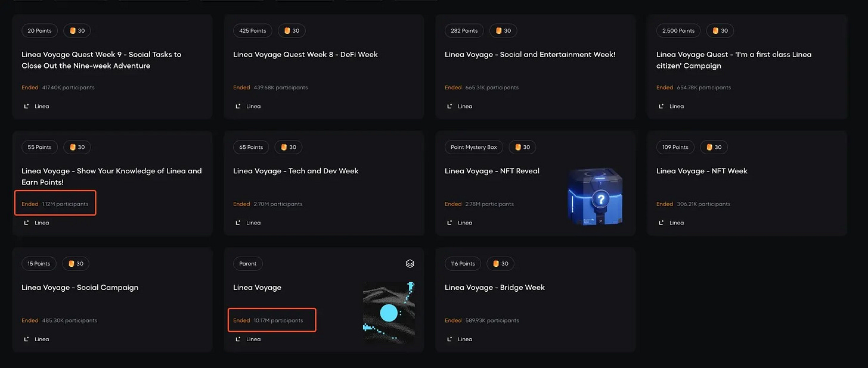Click the Point Mystery Box badge
The image size is (868, 368).
(x=474, y=147)
